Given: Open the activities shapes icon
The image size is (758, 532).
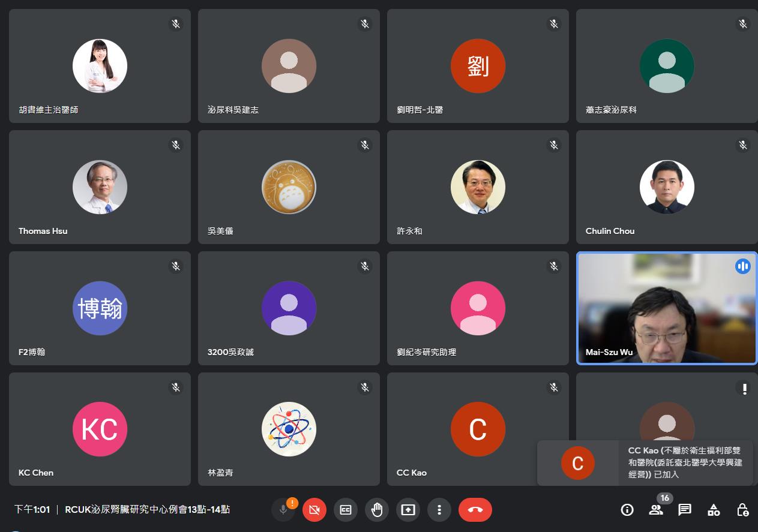Looking at the screenshot, I should click(714, 510).
